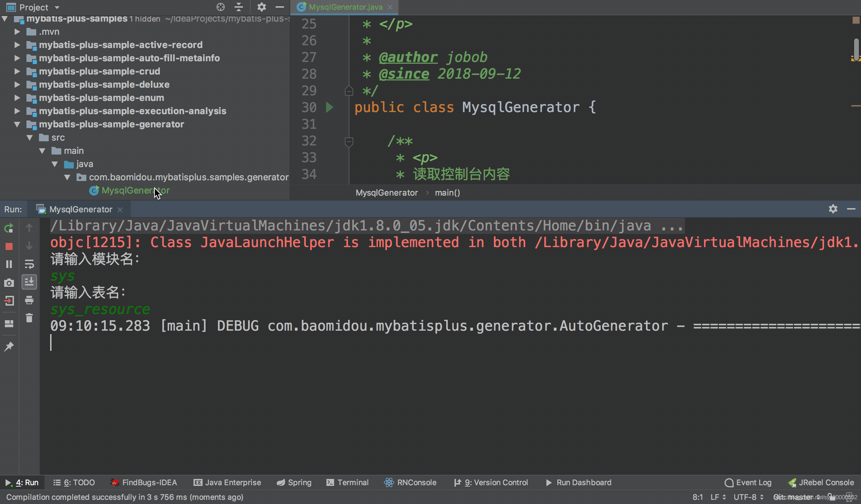
Task: Open the 4: Run tool window
Action: click(x=22, y=482)
